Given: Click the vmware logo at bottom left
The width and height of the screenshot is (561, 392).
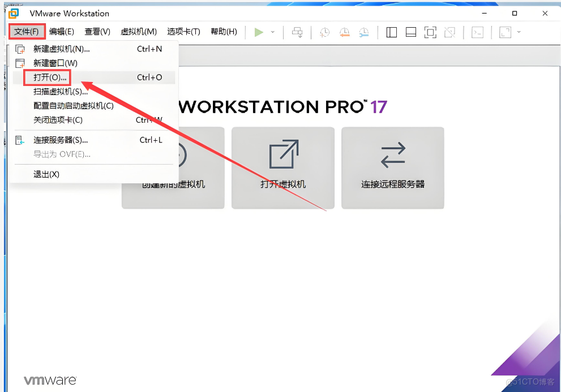Looking at the screenshot, I should pyautogui.click(x=50, y=381).
